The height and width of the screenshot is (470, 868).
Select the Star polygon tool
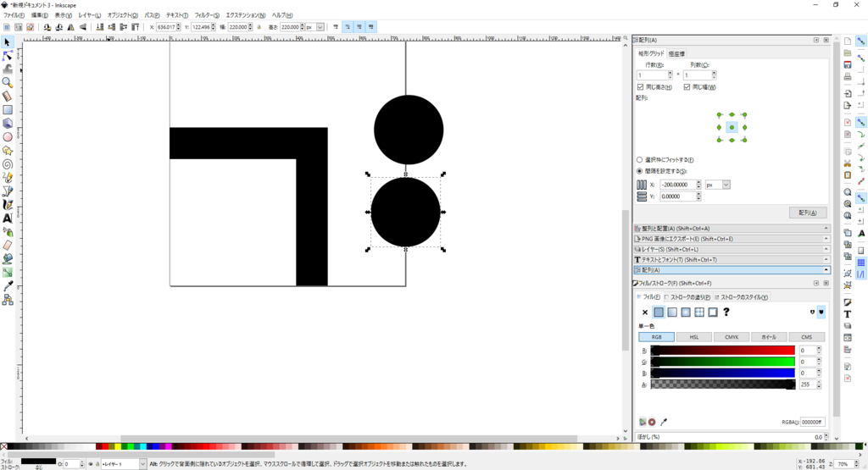click(7, 151)
